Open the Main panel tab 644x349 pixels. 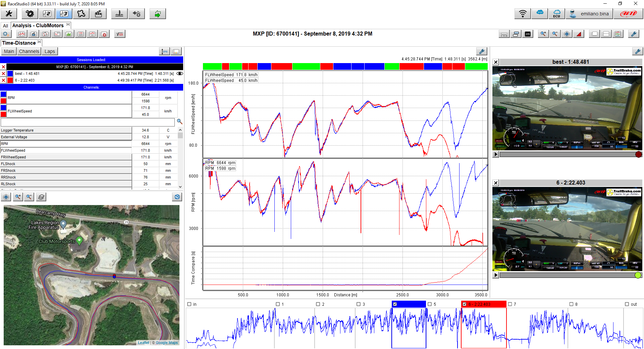tap(9, 51)
